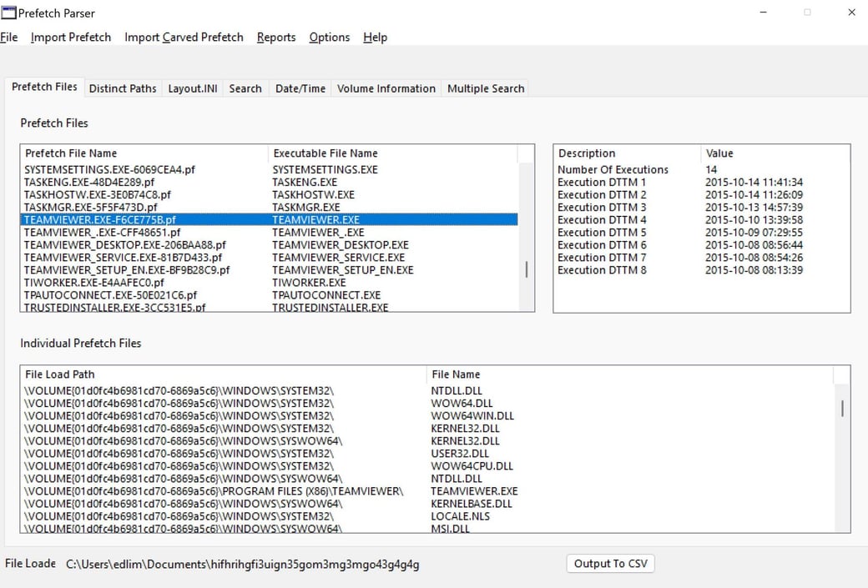
Task: Select TEAMVIEWER_DESKTOP.EXE-206BAA88.pf row
Action: click(x=269, y=245)
